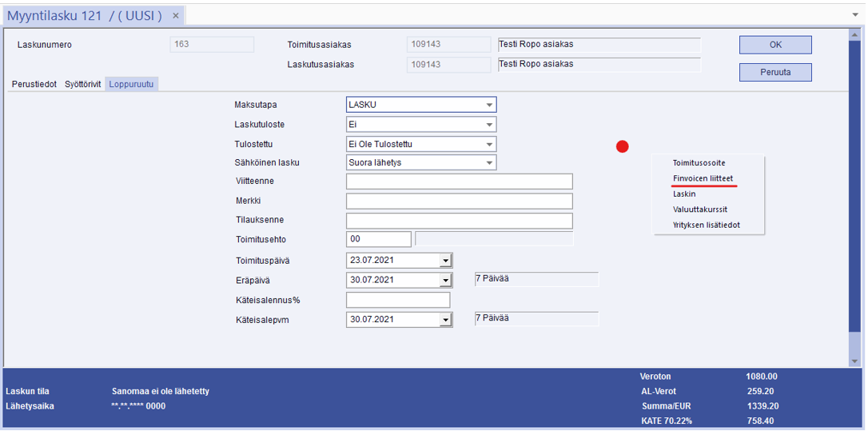Select Finvoicen liitteet menu entry
868x431 pixels.
pos(703,178)
